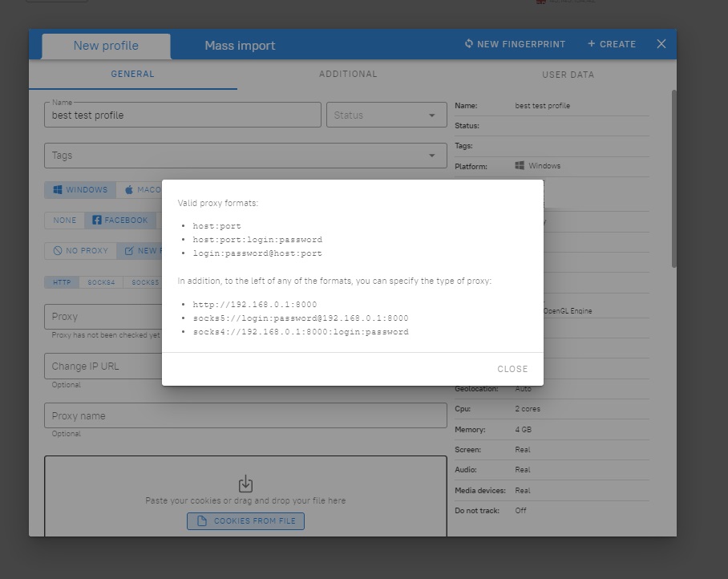Image resolution: width=728 pixels, height=579 pixels.
Task: Click the profile Name input field
Action: [x=183, y=115]
